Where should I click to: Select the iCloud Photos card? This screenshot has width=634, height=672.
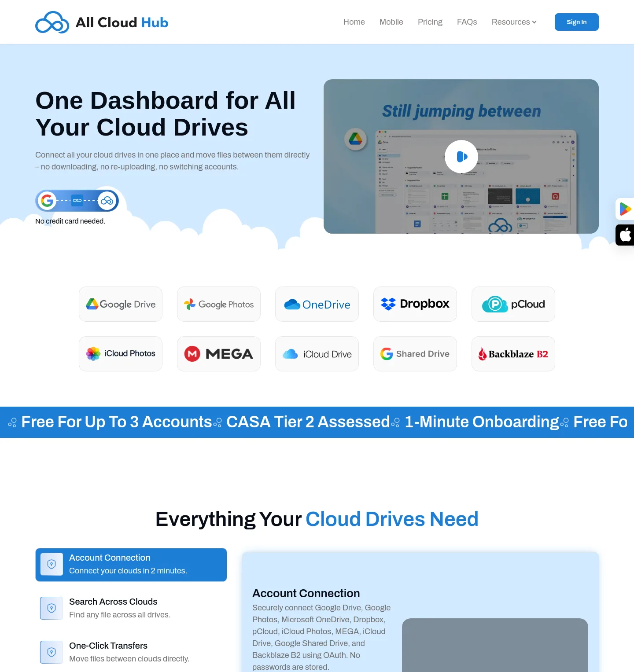[121, 354]
